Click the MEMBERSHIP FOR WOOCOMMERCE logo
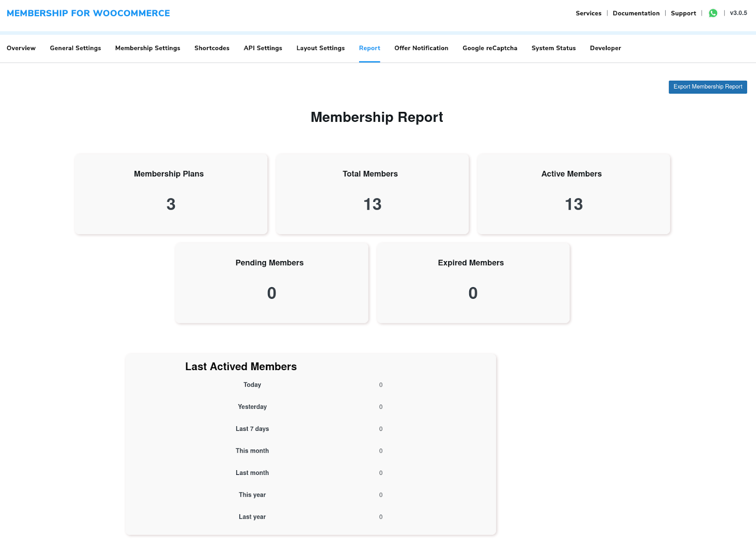Screen dimensions: 756x541 pos(88,13)
